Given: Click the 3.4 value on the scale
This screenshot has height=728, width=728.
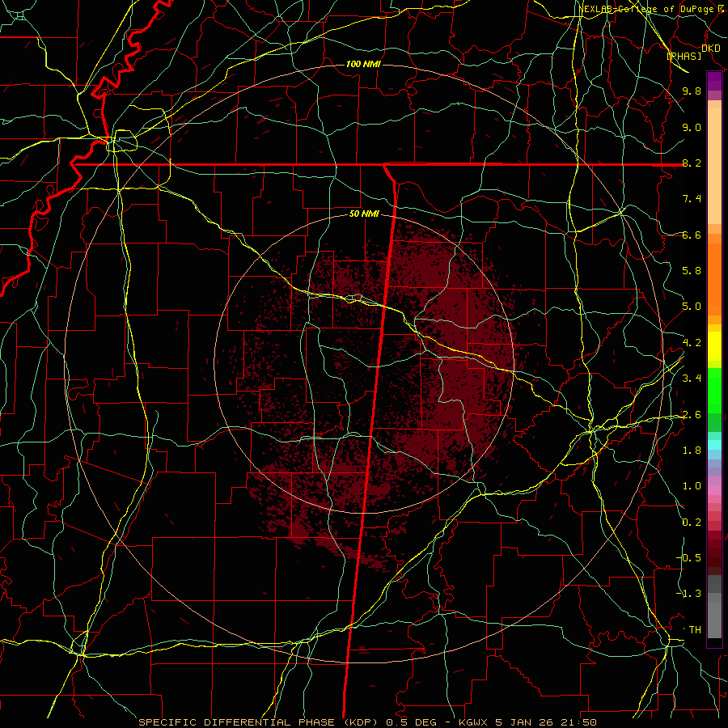Looking at the screenshot, I should point(692,379).
